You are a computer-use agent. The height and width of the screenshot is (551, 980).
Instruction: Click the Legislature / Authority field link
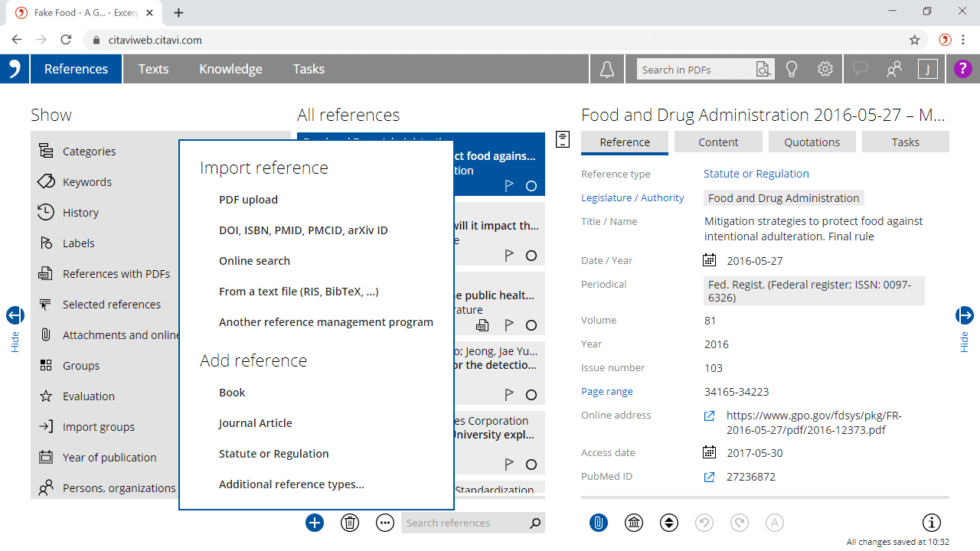[632, 198]
